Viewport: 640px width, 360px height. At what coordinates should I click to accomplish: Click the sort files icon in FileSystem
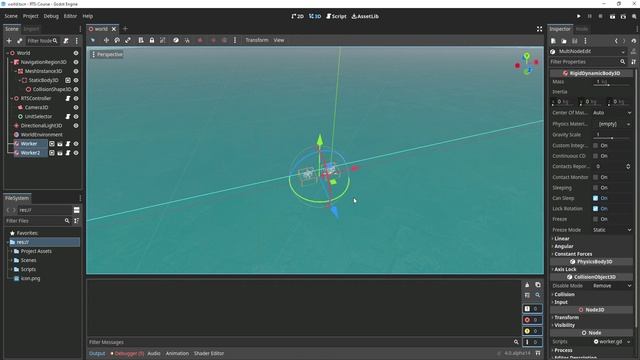click(76, 220)
